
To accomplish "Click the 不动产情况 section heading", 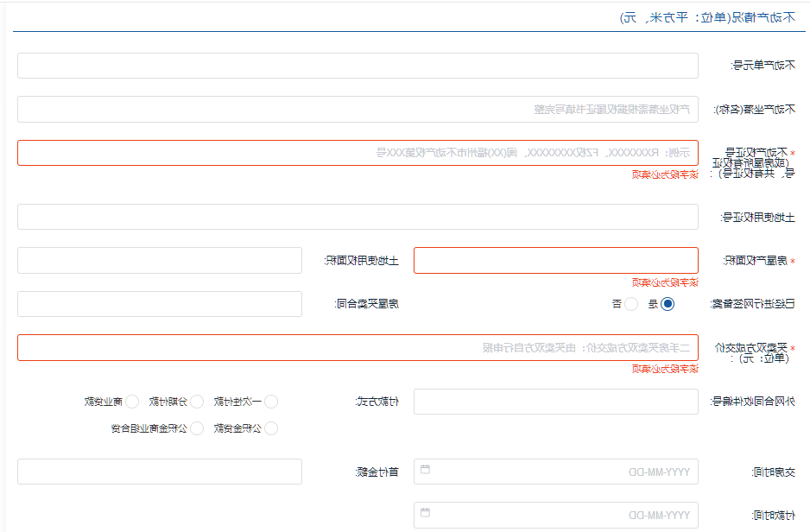I will coord(707,17).
